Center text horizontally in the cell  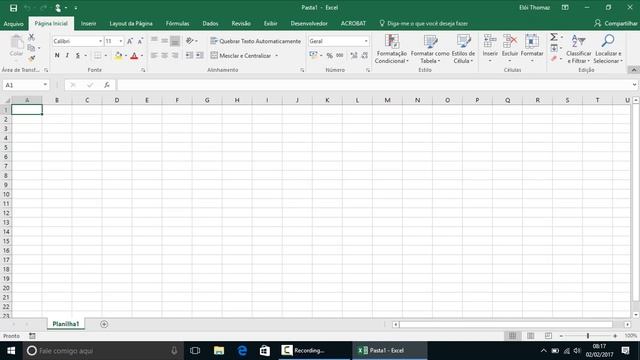164,56
